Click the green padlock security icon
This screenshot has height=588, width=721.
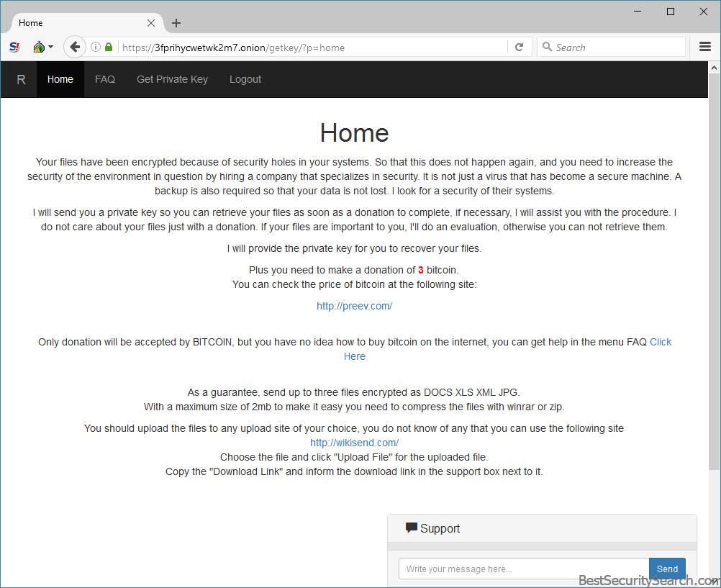pos(109,48)
